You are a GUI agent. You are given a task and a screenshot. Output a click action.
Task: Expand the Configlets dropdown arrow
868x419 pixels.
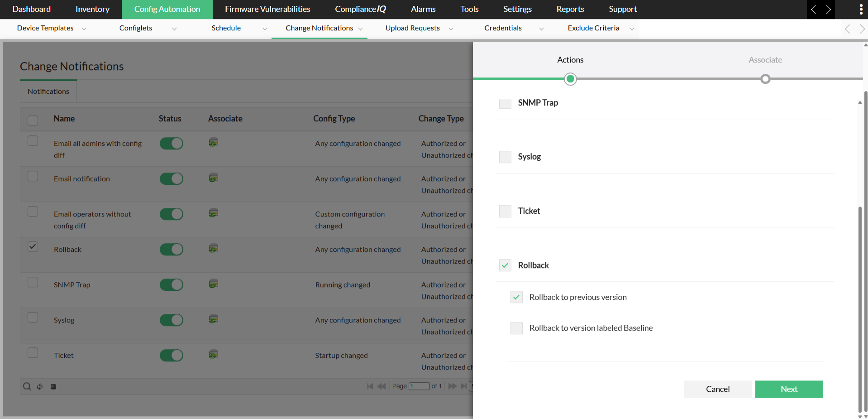(174, 29)
